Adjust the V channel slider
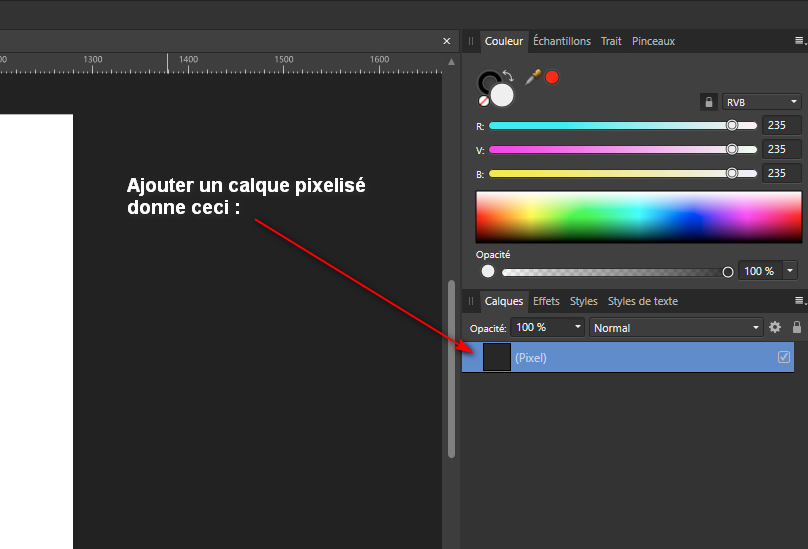 622,149
